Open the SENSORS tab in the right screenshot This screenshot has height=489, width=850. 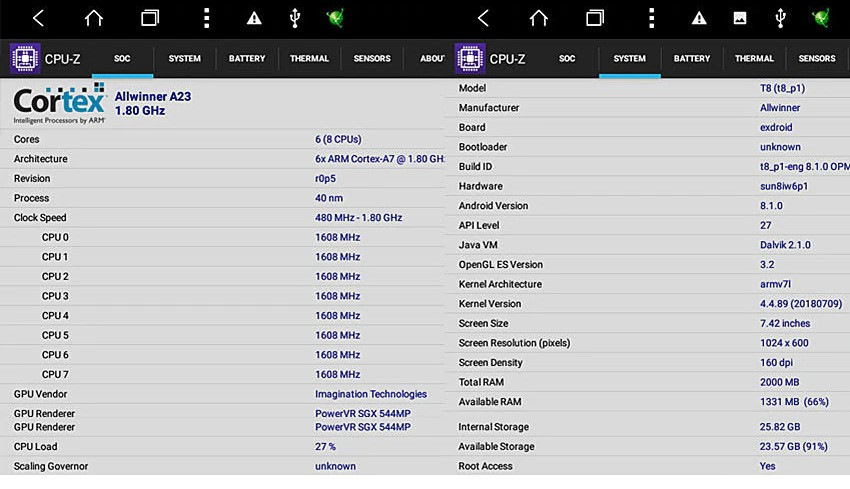coord(817,59)
